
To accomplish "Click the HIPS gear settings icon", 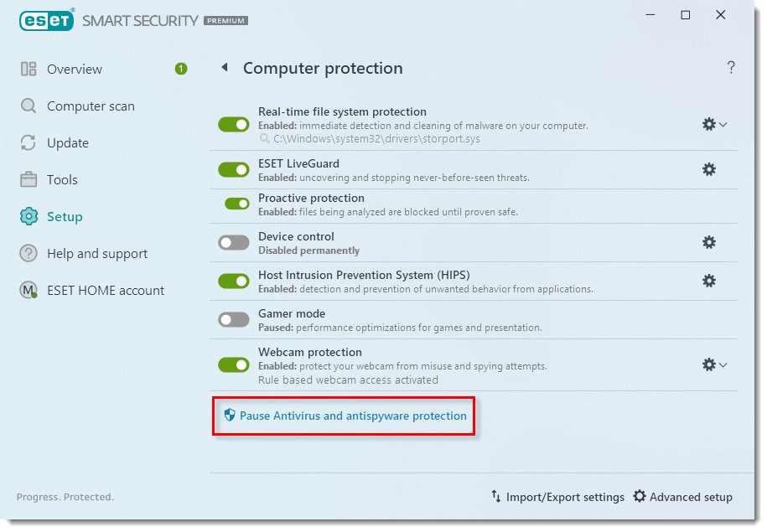I will (709, 281).
